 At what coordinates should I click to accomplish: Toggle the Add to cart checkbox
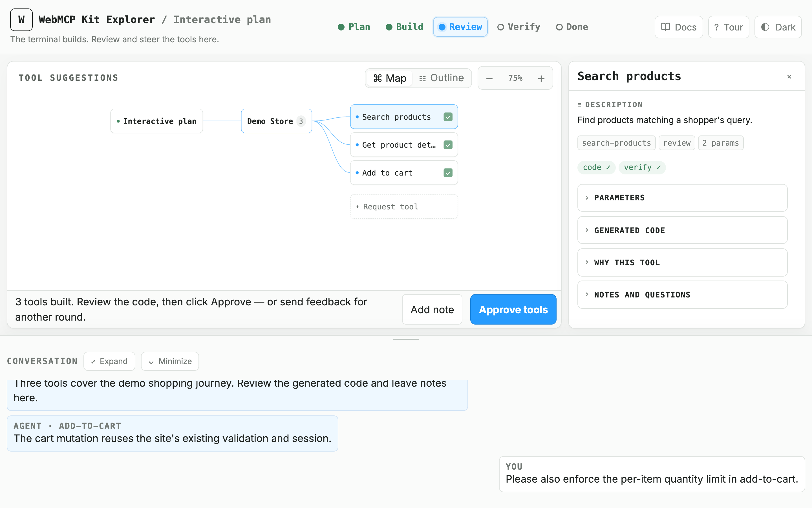(448, 173)
